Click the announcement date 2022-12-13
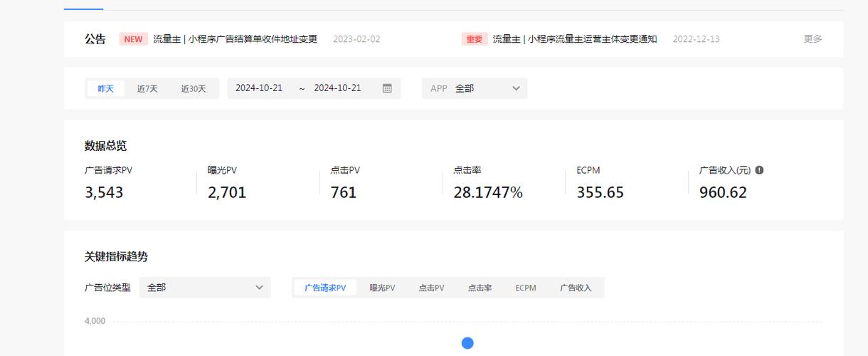The image size is (868, 356). tap(696, 39)
